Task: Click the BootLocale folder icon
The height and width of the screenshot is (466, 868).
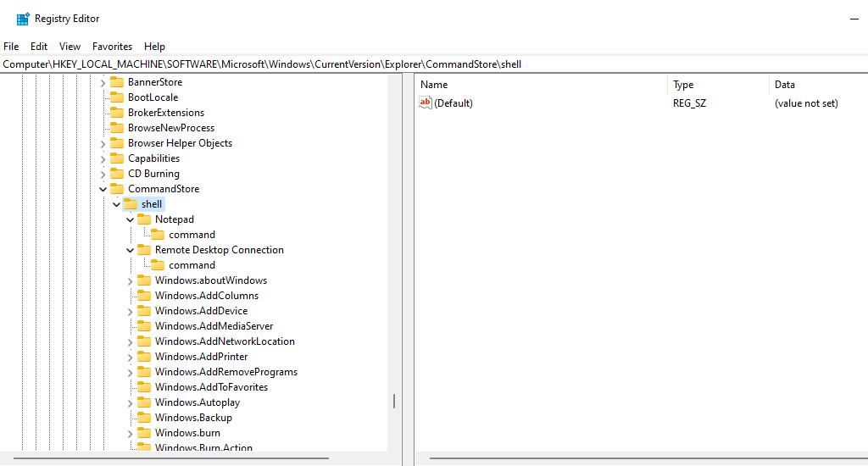Action: (x=117, y=97)
